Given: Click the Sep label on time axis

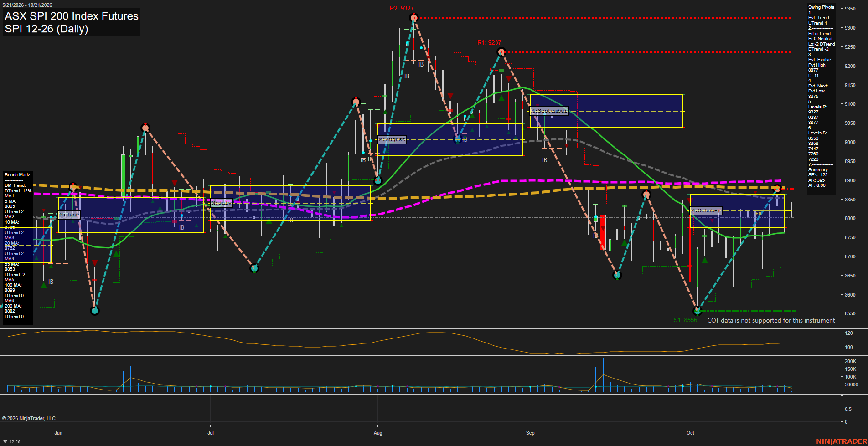Looking at the screenshot, I should coord(530,433).
